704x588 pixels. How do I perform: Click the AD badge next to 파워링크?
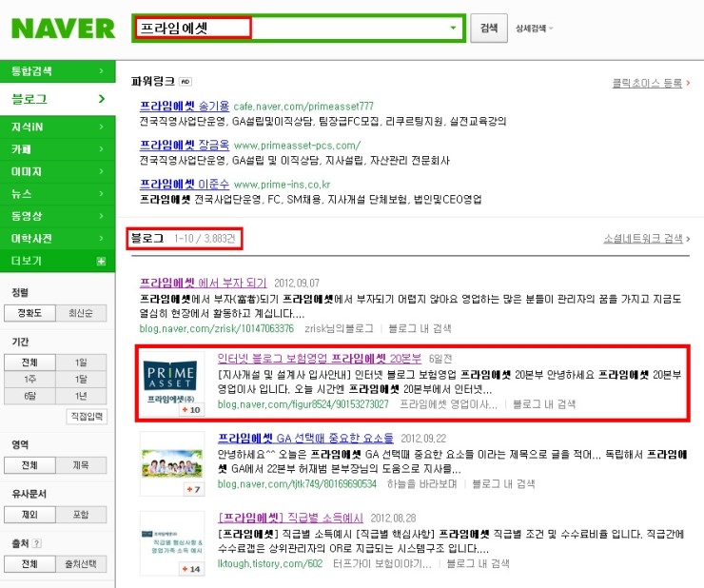(185, 81)
